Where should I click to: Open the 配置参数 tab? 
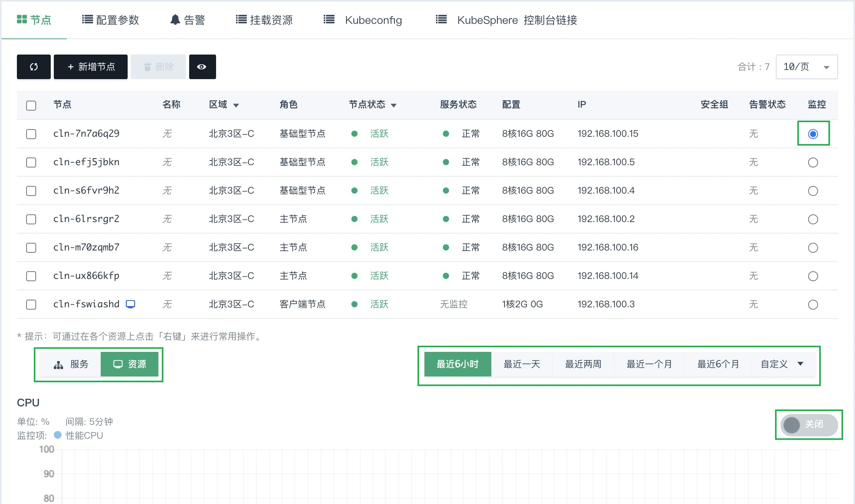[111, 20]
